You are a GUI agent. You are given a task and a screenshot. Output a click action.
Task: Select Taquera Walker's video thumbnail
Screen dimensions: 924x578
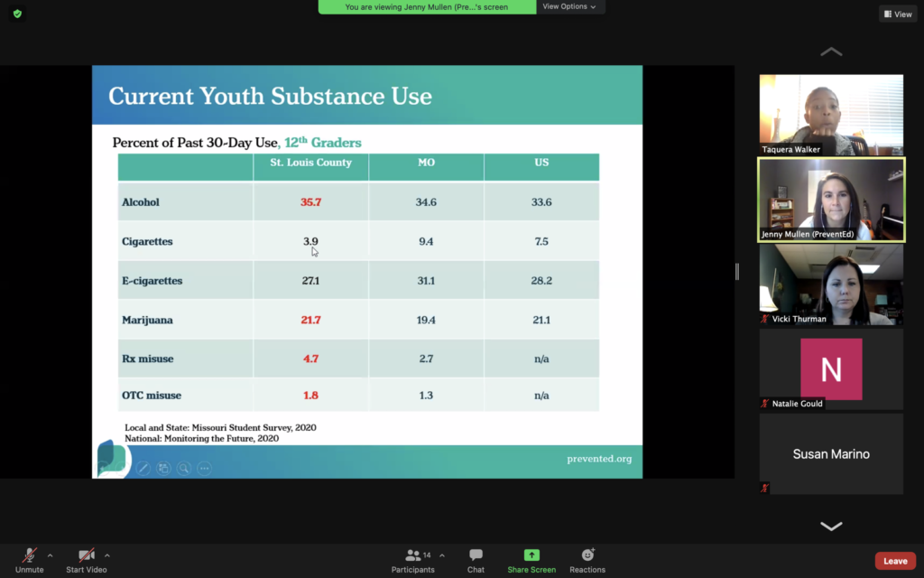831,115
